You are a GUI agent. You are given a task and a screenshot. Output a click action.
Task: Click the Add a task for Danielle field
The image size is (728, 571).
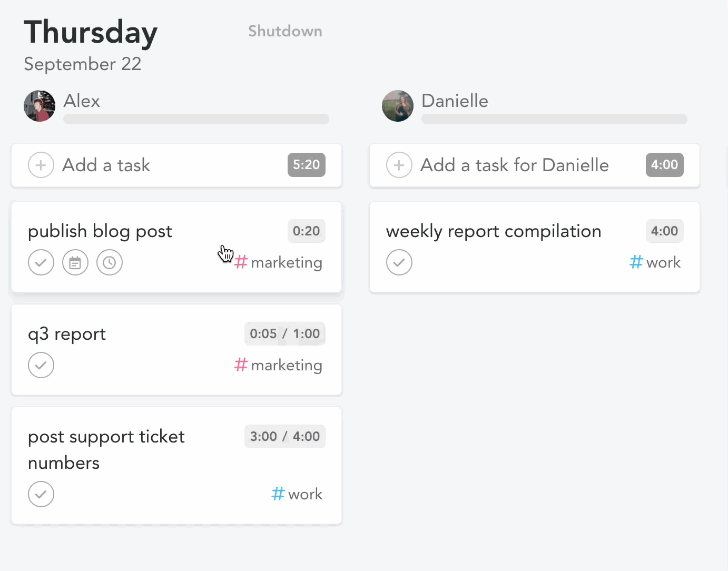pos(514,165)
